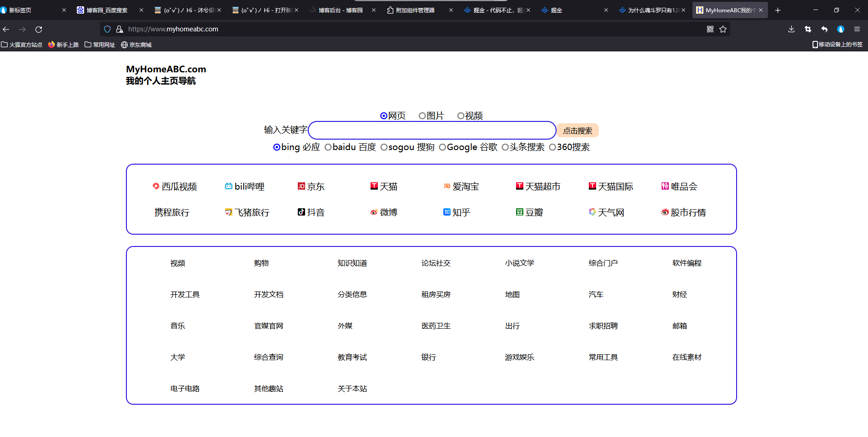
Task: Show site security info via padlock icon
Action: [120, 29]
